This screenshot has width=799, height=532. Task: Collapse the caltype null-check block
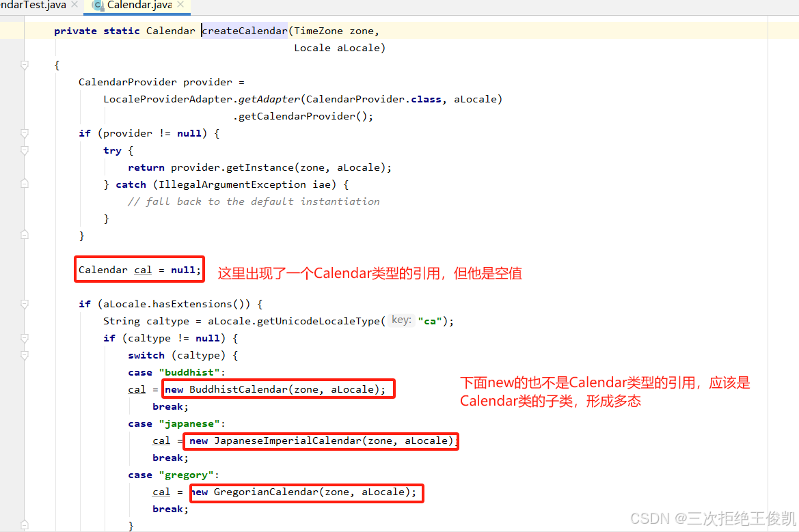[24, 338]
